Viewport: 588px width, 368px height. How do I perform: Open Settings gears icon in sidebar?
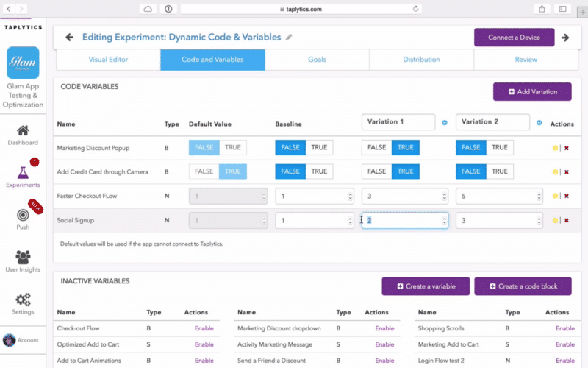coord(23,300)
